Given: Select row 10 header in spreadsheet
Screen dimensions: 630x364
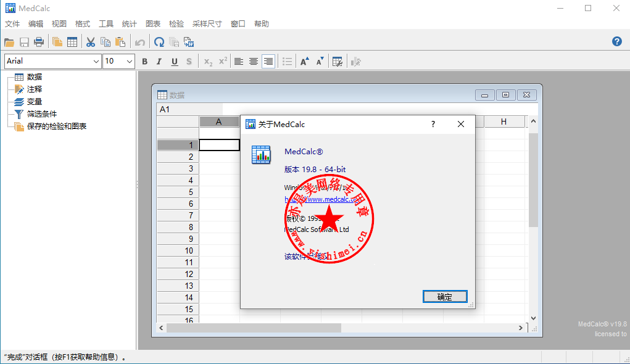Looking at the screenshot, I should point(178,250).
